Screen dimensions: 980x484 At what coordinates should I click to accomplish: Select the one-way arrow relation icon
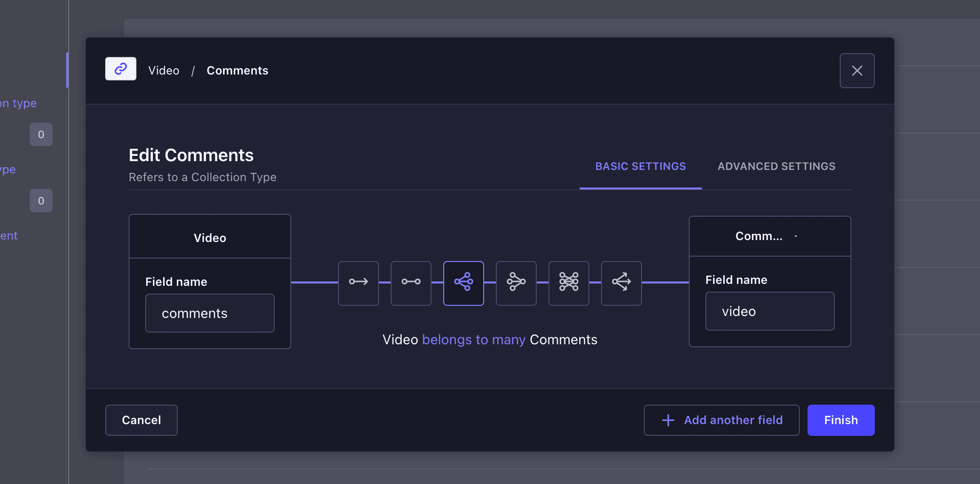358,283
